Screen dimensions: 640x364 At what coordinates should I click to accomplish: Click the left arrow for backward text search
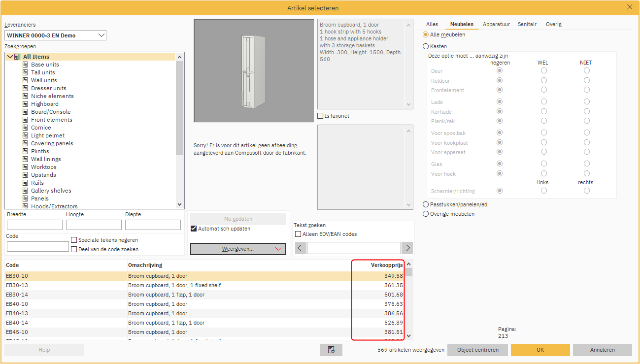tap(301, 248)
